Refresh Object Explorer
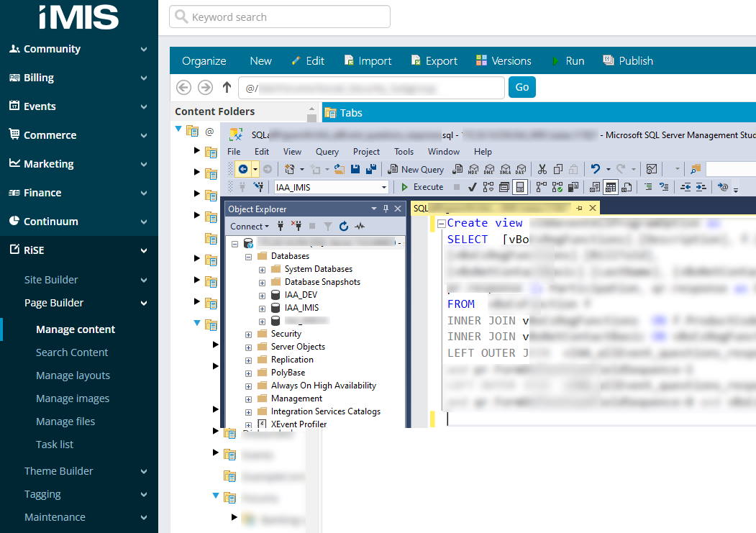The width and height of the screenshot is (756, 533). pyautogui.click(x=344, y=226)
